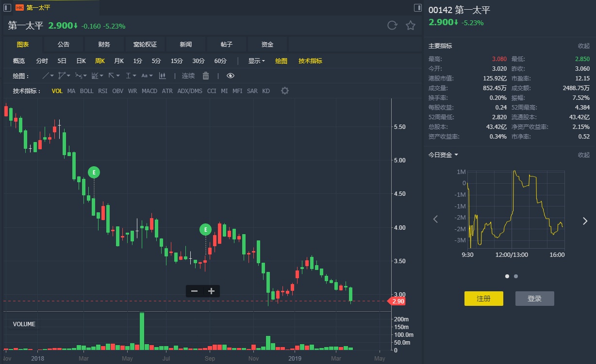
Task: Select the arrow annotation tool
Action: pos(111,76)
